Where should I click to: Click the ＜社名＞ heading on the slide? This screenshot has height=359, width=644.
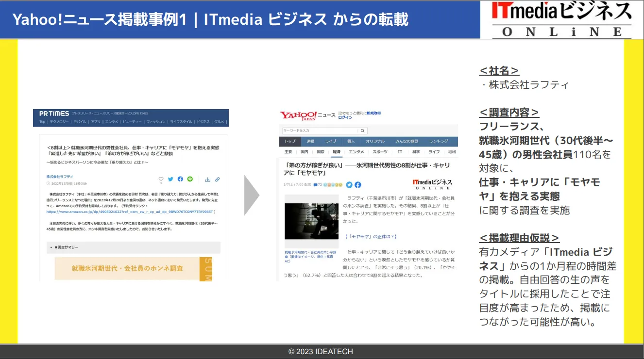(x=499, y=71)
